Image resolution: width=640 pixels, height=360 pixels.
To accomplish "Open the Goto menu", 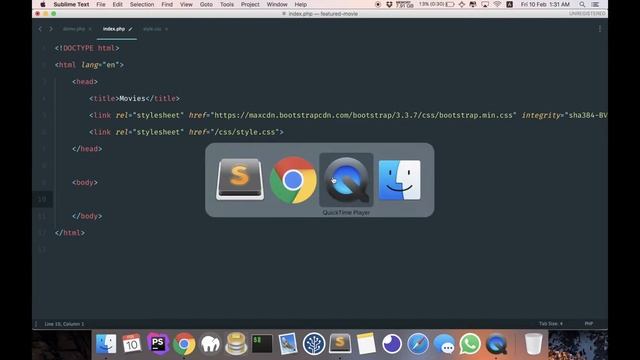I will [206, 4].
